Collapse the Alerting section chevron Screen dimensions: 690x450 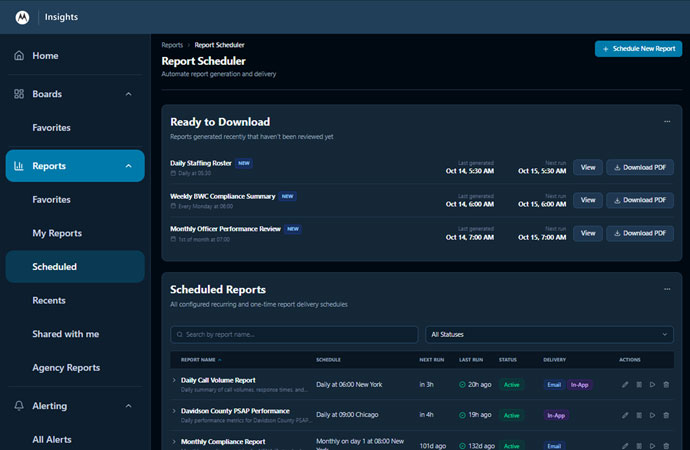click(x=128, y=406)
